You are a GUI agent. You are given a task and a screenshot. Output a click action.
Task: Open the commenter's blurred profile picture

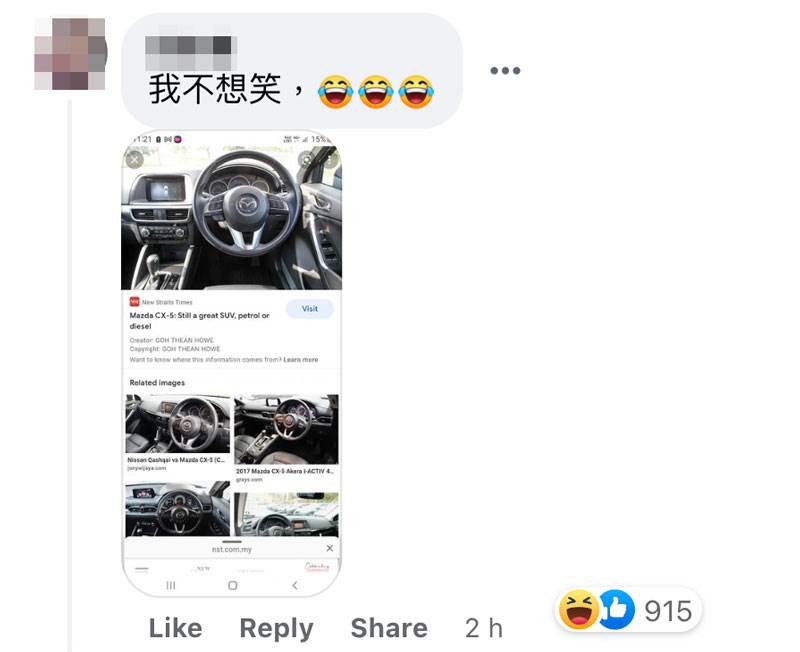(70, 54)
